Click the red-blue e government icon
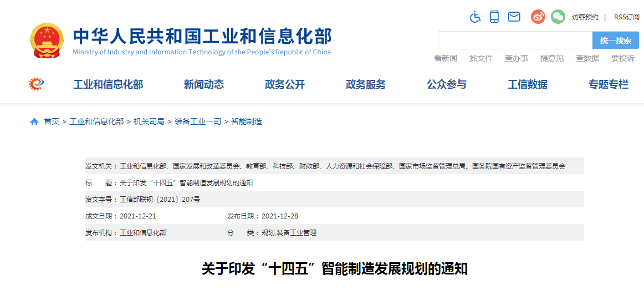Image resolution: width=644 pixels, height=290 pixels. pyautogui.click(x=37, y=84)
